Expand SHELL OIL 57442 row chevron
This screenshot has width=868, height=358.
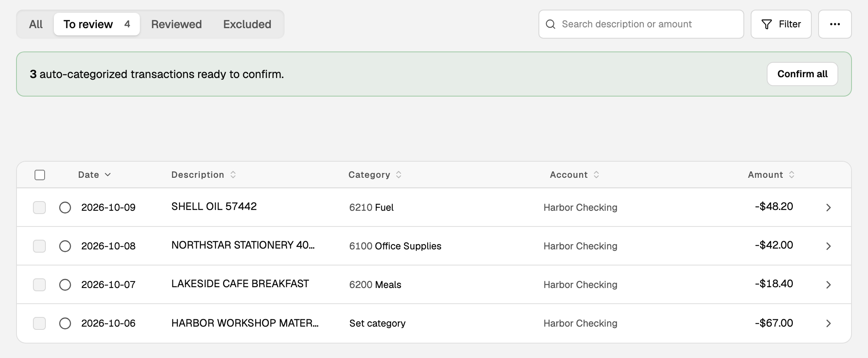tap(828, 208)
